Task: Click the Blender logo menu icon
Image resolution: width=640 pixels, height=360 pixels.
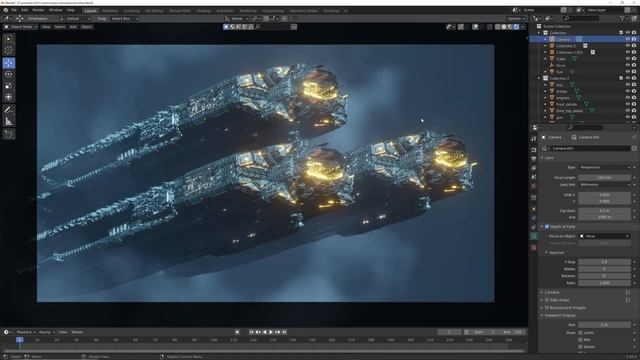Action: coord(5,10)
